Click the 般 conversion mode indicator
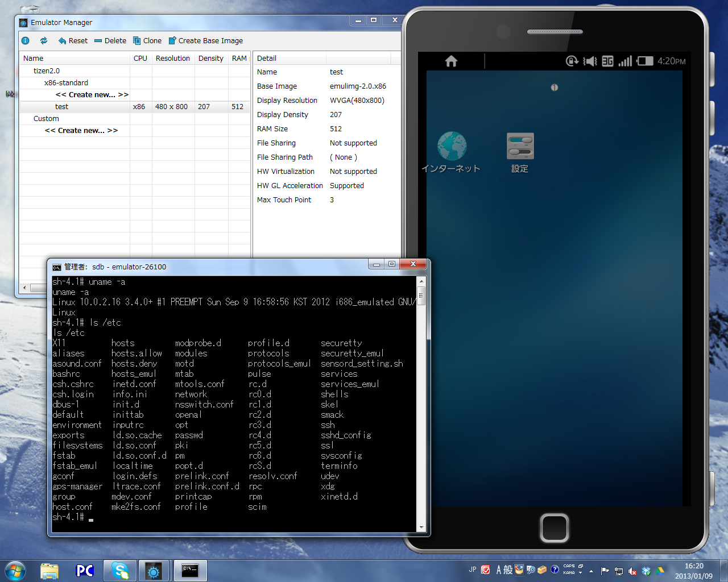 coord(508,569)
